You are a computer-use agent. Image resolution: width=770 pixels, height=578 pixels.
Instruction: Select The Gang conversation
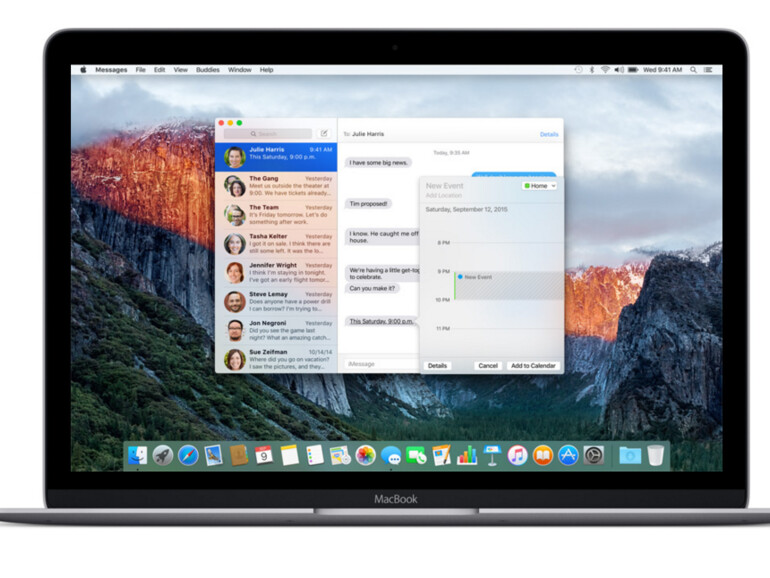point(276,186)
